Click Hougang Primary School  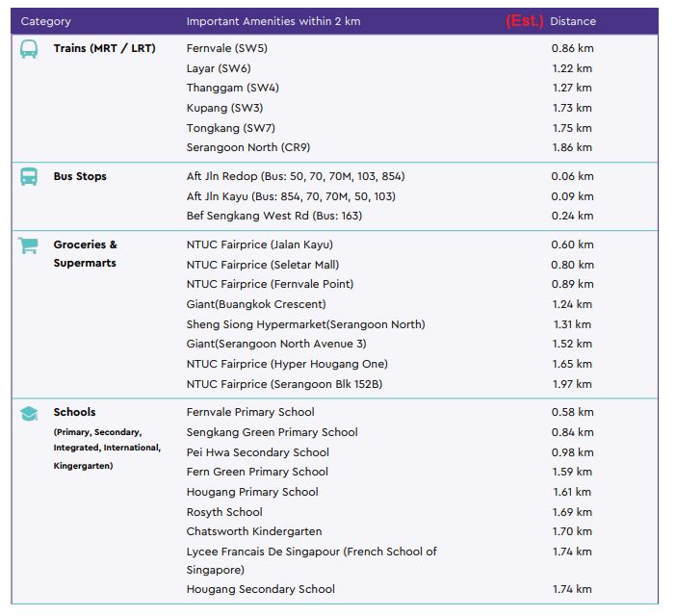tap(252, 492)
